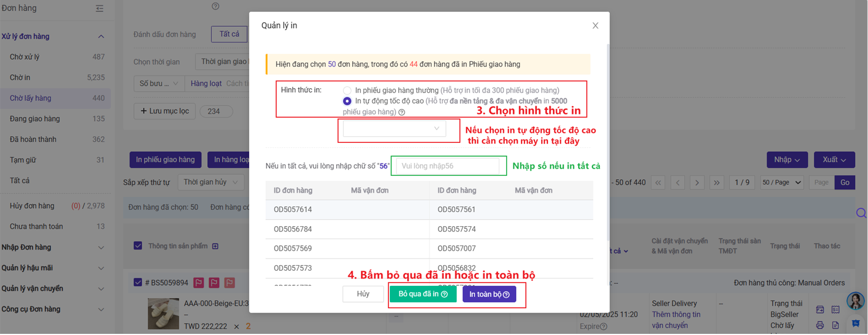Open Đang giao hàng orders list
Viewport: 868px width, 335px height.
click(55, 119)
